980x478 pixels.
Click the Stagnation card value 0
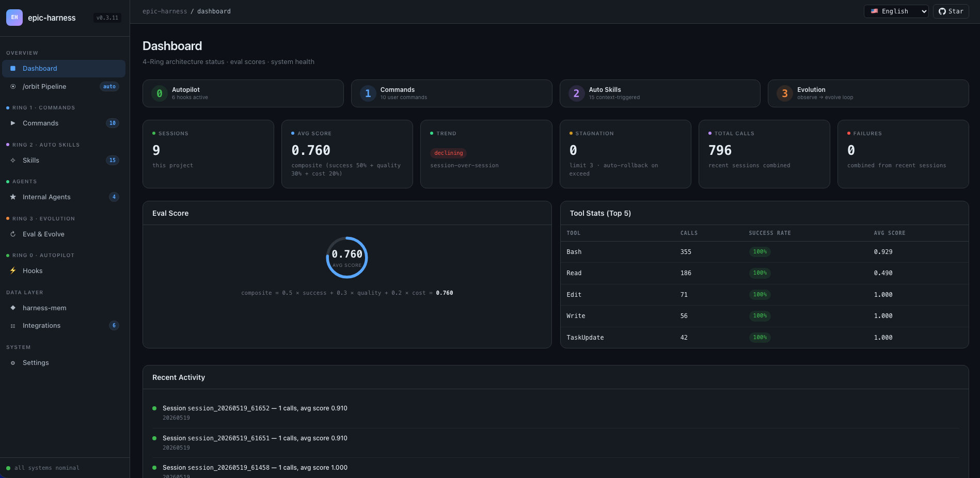tap(573, 150)
